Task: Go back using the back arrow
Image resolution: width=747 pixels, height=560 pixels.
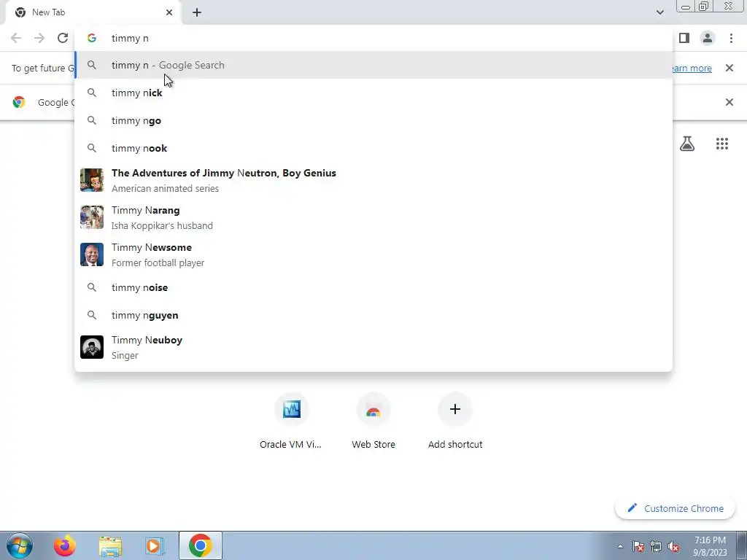Action: [x=16, y=38]
